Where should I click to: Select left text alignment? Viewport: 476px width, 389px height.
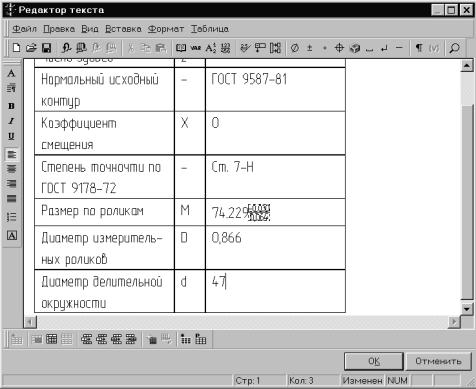tap(11, 154)
